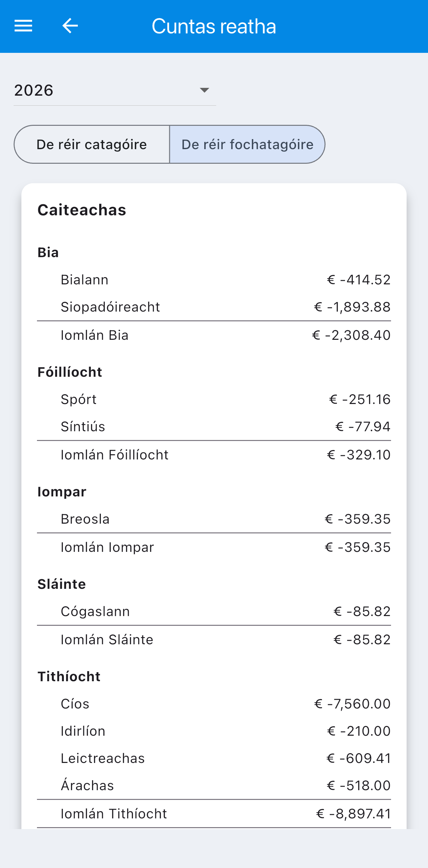Open the Spórt expense row

214,399
